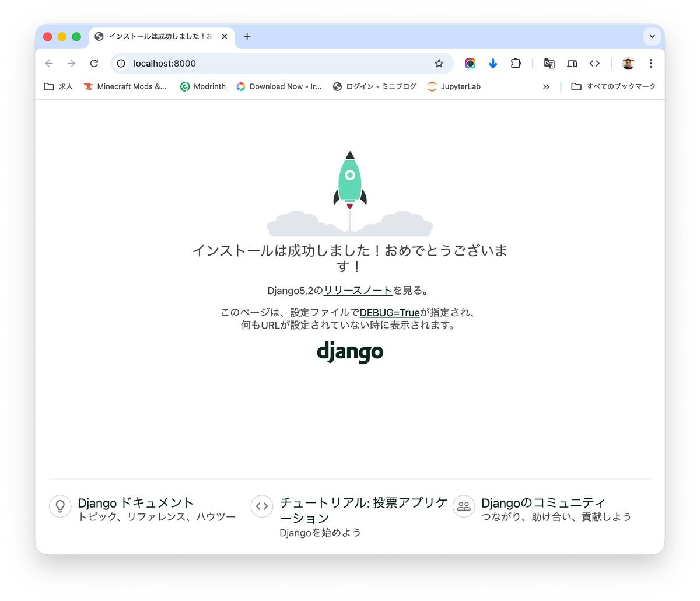Open the angle-brackets code extension icon
Image resolution: width=700 pixels, height=601 pixels.
tap(594, 63)
